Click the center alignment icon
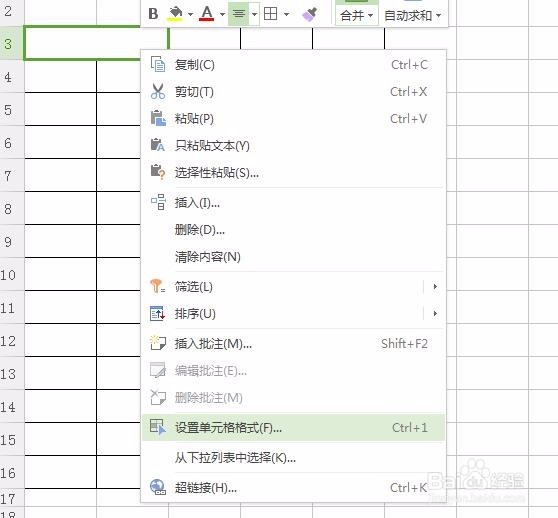 point(239,14)
